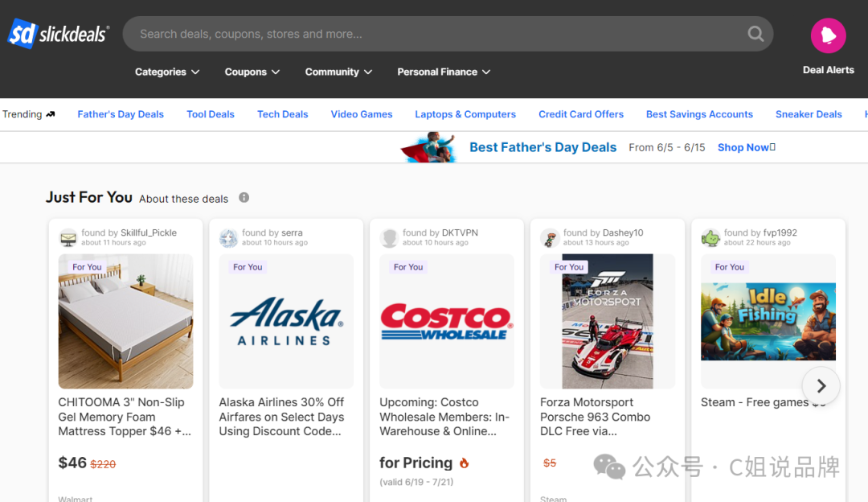Screen dimensions: 868x502
Task: Advance carousel with next arrow button
Action: coord(821,385)
